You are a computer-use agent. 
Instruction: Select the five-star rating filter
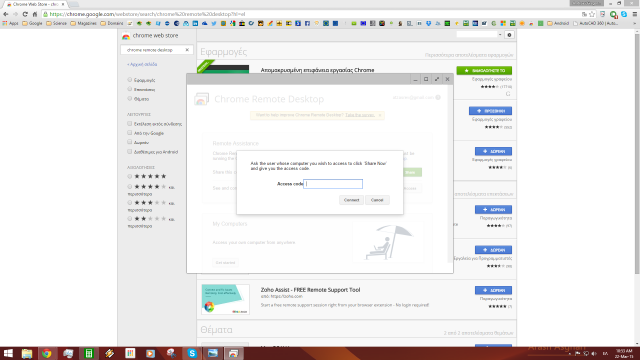pos(129,176)
